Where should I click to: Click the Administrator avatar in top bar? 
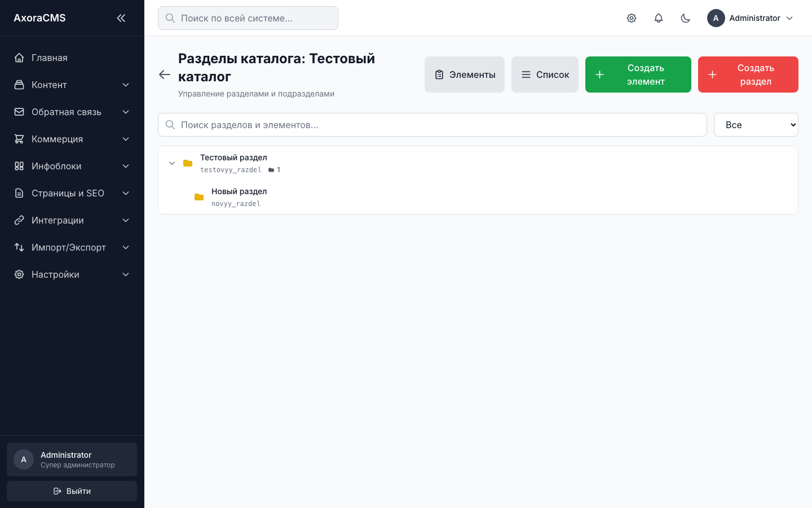point(716,18)
